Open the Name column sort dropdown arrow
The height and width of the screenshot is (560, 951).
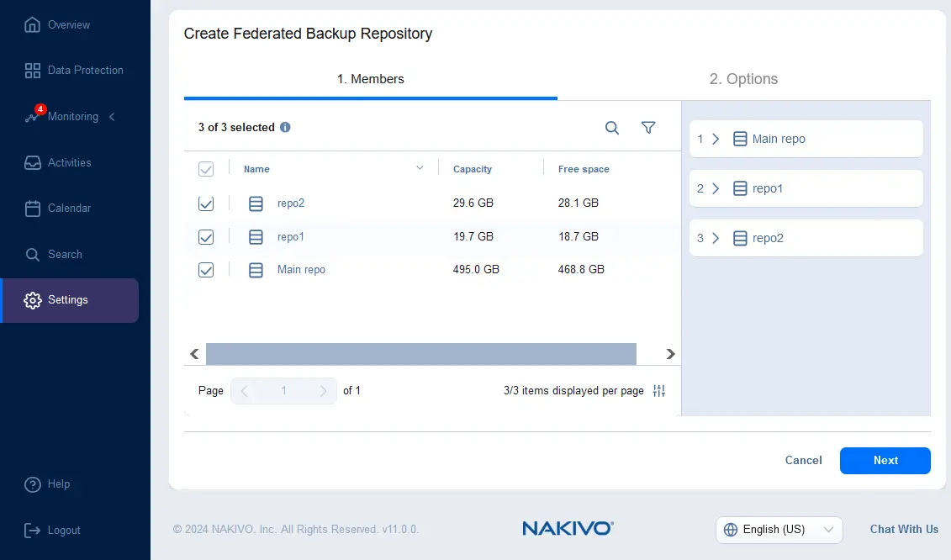click(x=420, y=168)
